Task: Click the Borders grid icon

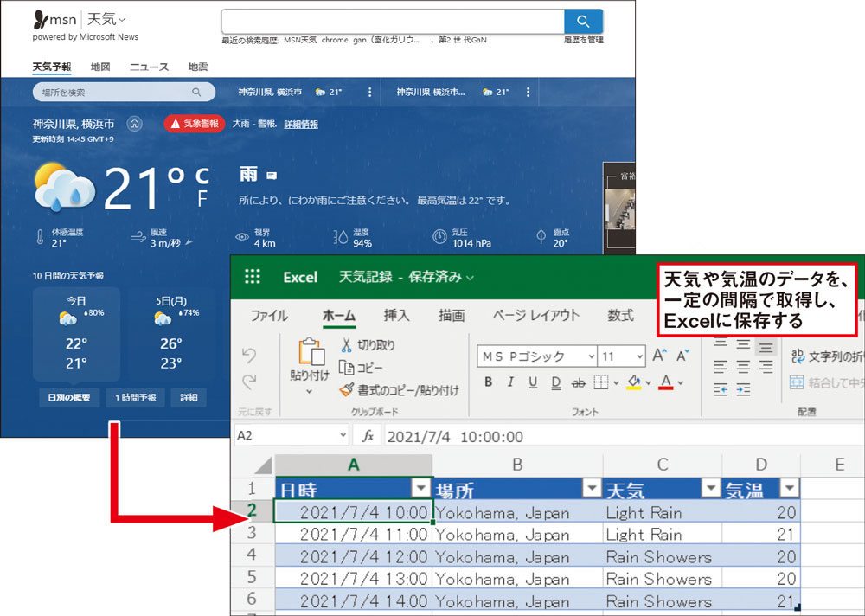Action: [x=601, y=382]
